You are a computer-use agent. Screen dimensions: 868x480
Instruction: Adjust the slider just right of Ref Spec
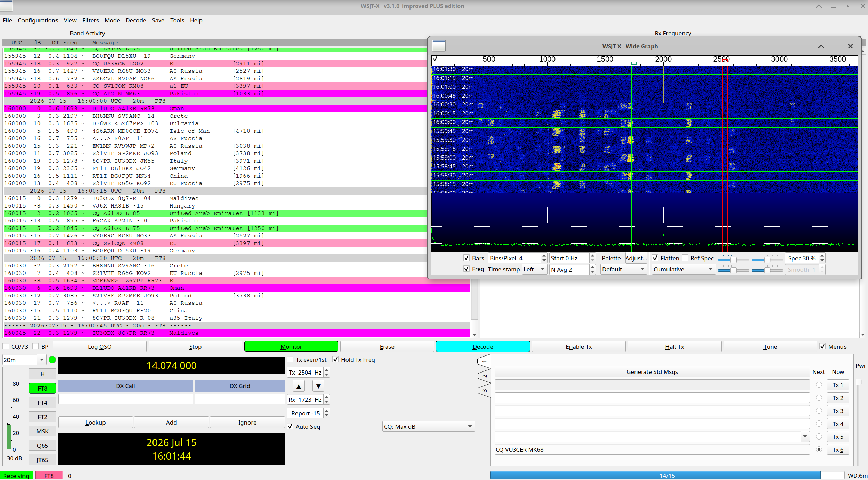(734, 260)
